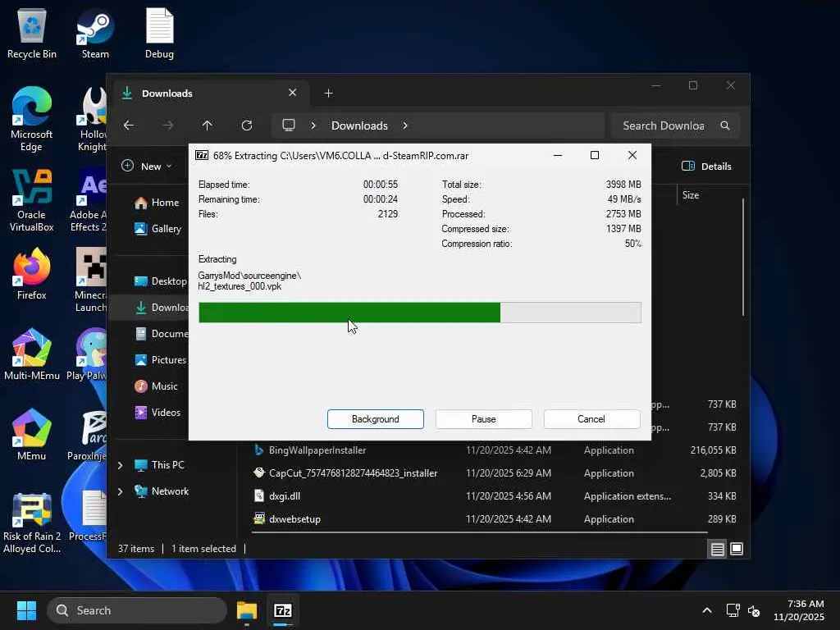Click the refresh icon in Explorer
Viewport: 840px width, 630px height.
coord(247,126)
